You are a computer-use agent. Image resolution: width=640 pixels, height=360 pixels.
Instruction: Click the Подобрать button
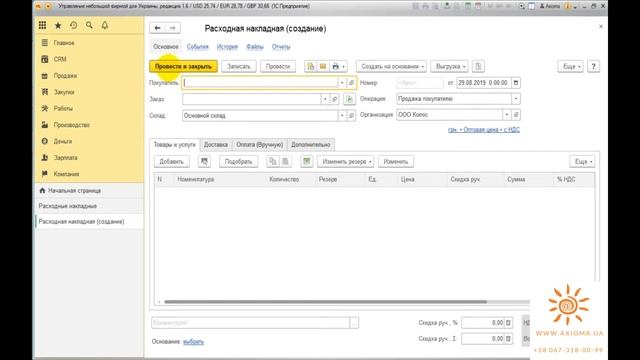[238, 162]
